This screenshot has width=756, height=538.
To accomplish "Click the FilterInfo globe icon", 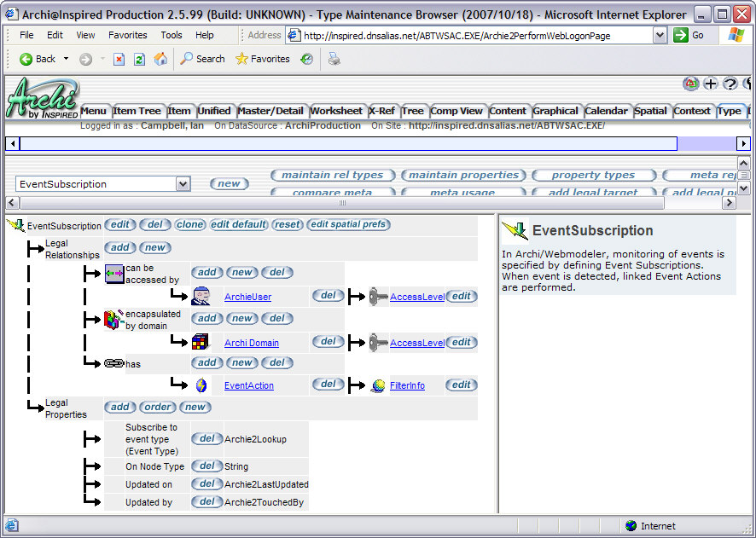I will [x=378, y=385].
